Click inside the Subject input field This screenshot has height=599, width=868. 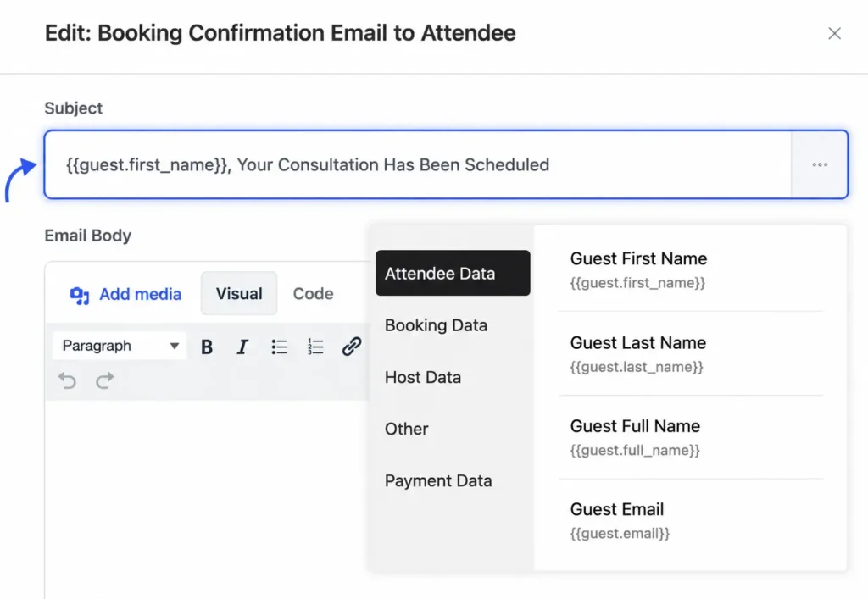pyautogui.click(x=418, y=164)
